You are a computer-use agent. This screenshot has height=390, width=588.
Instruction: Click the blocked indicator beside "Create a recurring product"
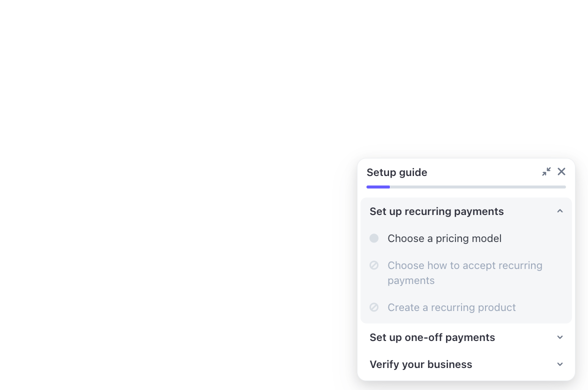pos(374,307)
